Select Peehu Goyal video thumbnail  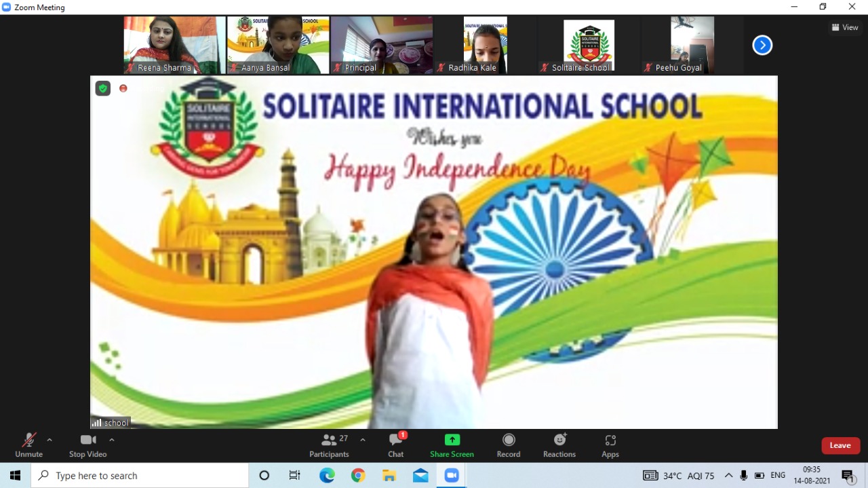[x=692, y=45]
